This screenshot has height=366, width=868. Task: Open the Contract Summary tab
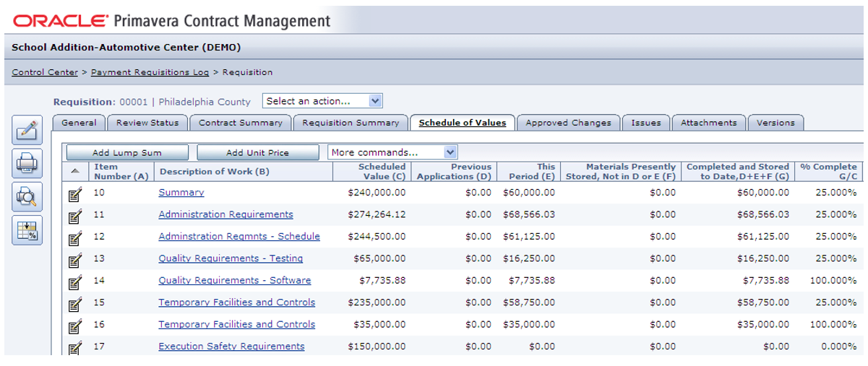tap(241, 123)
